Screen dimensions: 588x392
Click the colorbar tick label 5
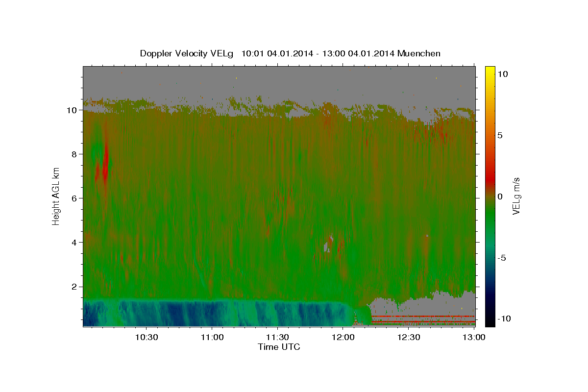coord(500,135)
